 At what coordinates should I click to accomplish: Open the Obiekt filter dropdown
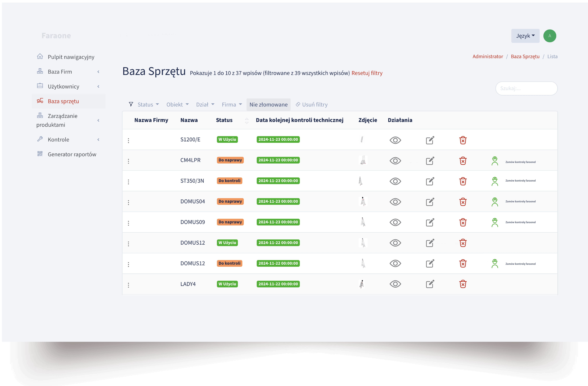pos(177,105)
